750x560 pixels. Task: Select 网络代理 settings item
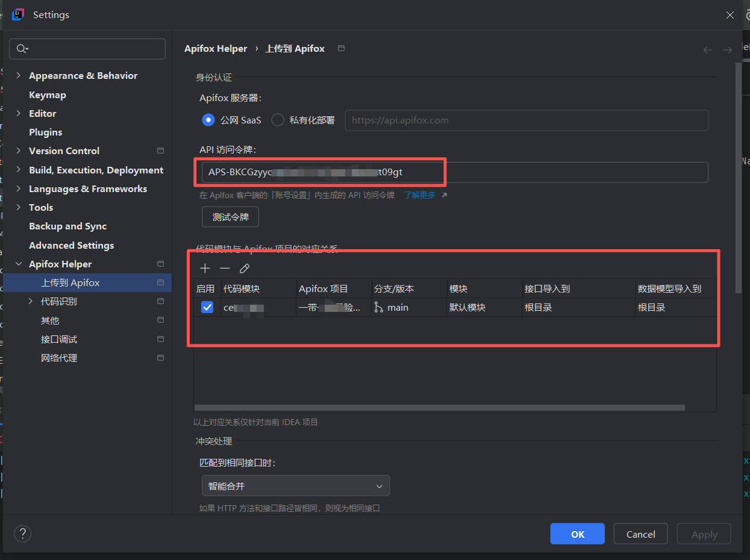tap(59, 358)
